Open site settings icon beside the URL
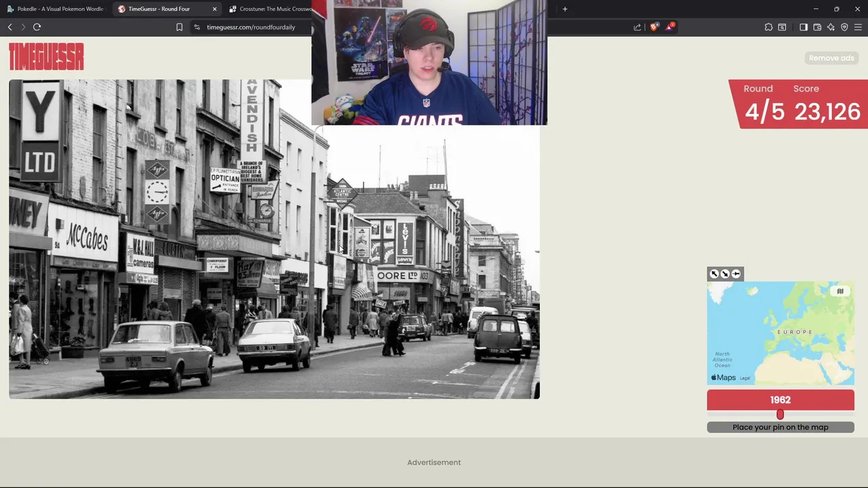 pos(197,27)
